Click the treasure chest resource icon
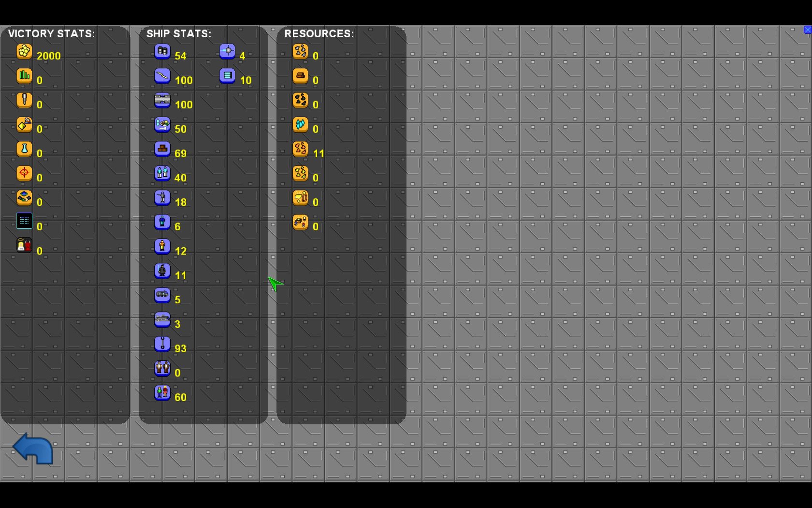The width and height of the screenshot is (812, 508). click(300, 222)
